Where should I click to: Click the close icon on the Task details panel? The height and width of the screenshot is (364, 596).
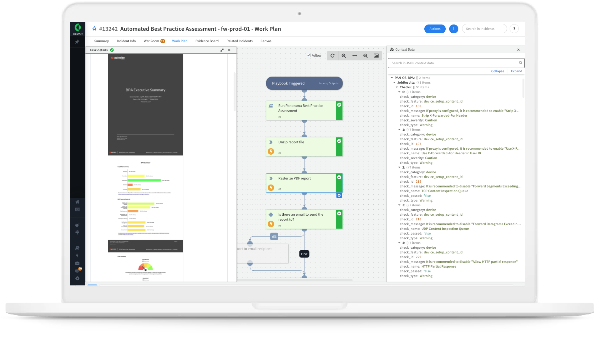click(229, 49)
